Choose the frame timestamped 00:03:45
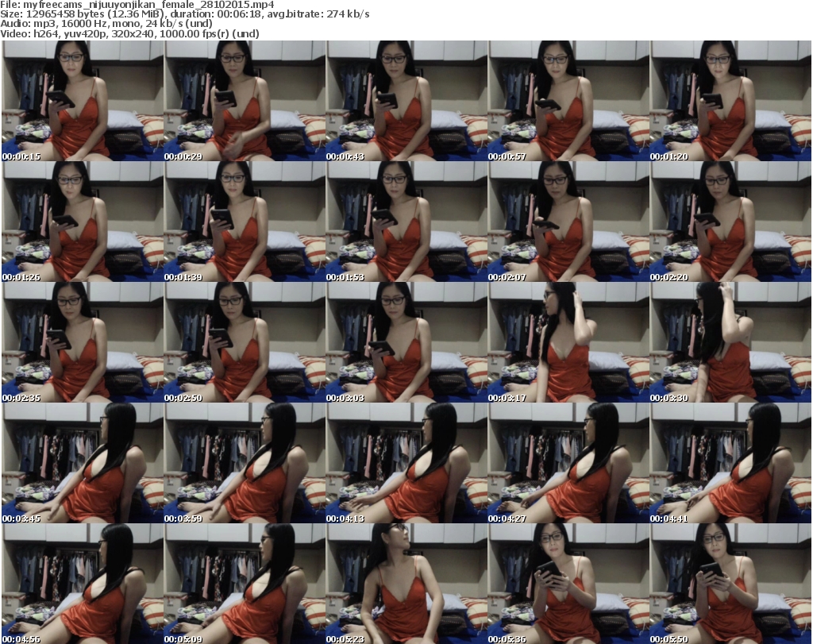This screenshot has height=644, width=813. 83,463
